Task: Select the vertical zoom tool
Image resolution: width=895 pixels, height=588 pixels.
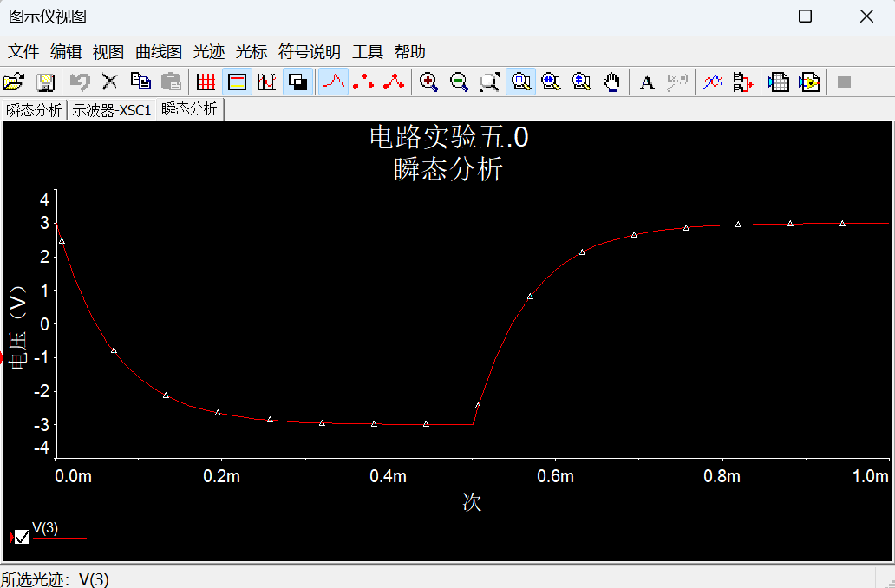Action: coord(581,82)
